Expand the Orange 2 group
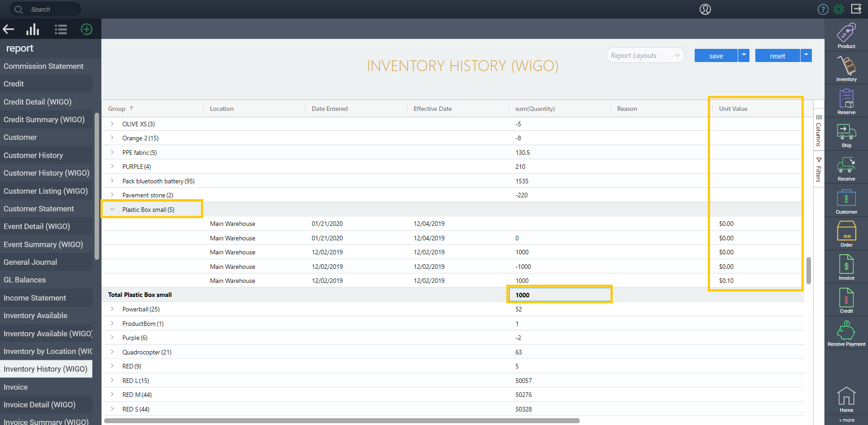The image size is (868, 425). tap(112, 138)
